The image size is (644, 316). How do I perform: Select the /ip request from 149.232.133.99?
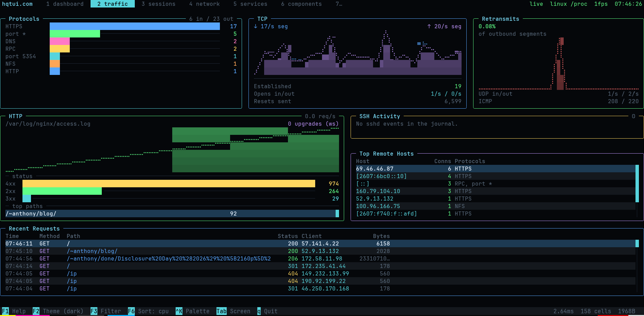320,273
